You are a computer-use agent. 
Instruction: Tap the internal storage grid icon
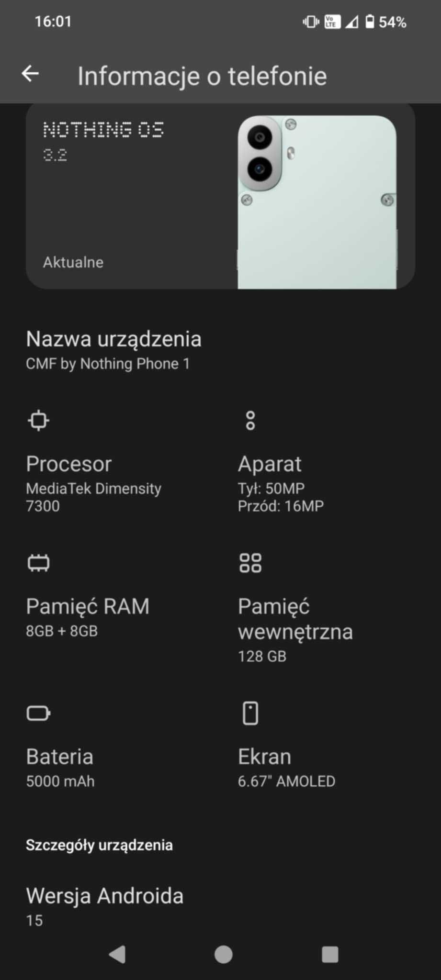[x=250, y=563]
